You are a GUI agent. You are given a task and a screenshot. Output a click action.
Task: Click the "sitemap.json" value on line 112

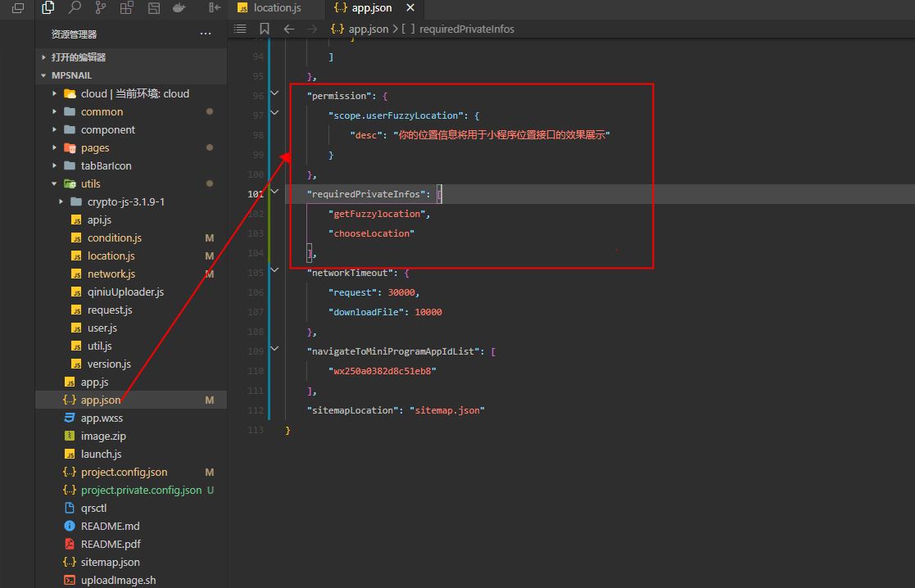coord(447,410)
